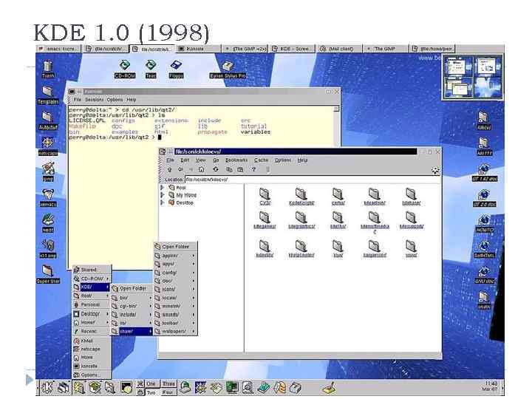
Task: Click the K start button on panel
Action: (47, 387)
